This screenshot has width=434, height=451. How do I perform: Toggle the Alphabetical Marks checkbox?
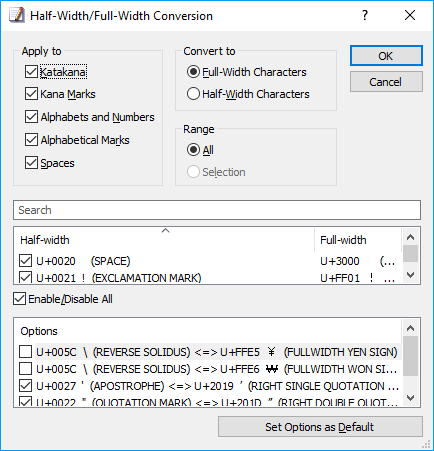[31, 140]
